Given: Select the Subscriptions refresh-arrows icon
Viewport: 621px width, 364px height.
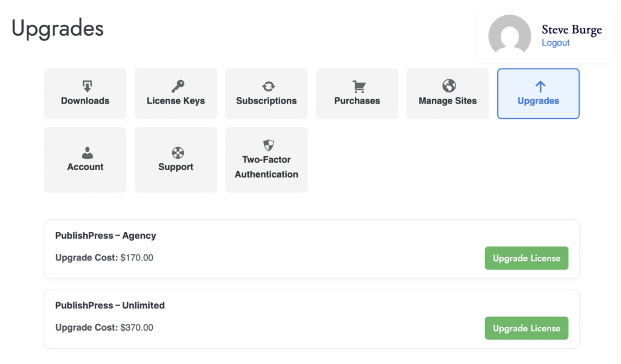Looking at the screenshot, I should 267,86.
